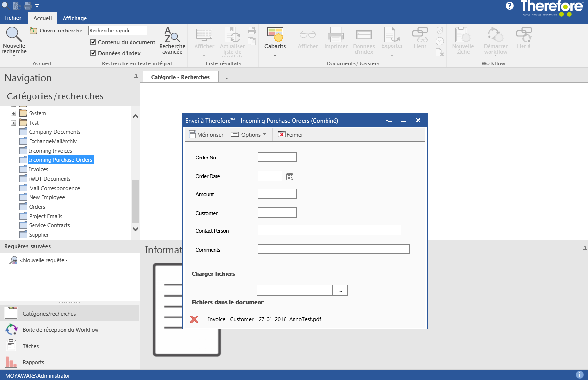The width and height of the screenshot is (588, 380).
Task: Click inside the Recherche rapide search field
Action: [117, 30]
